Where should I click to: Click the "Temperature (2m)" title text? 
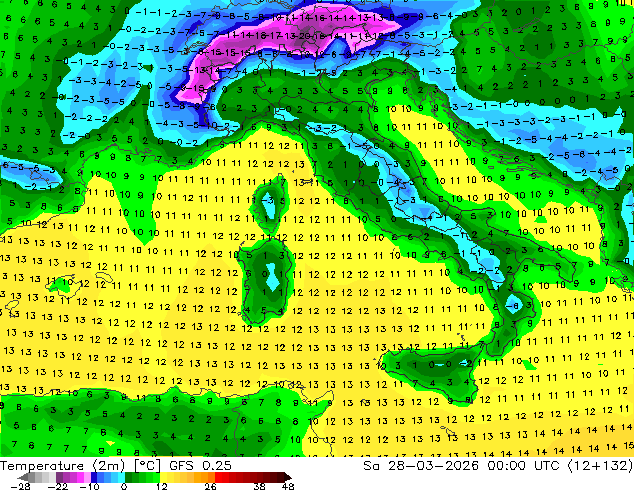63,466
